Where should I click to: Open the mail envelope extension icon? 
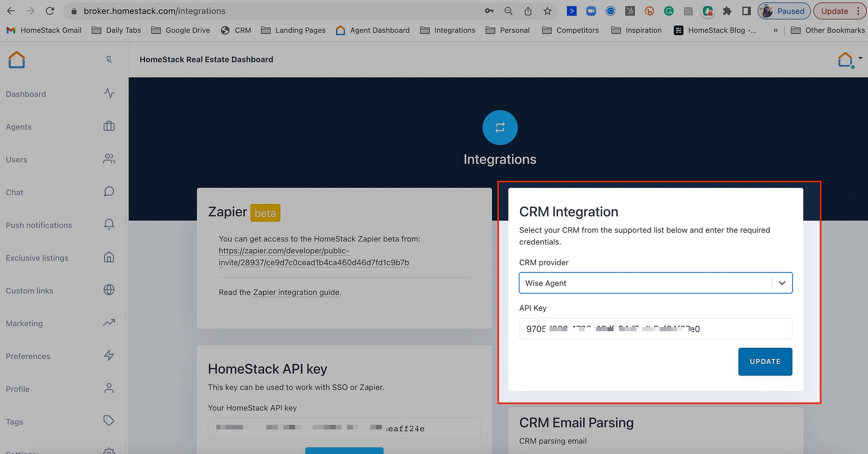(688, 11)
